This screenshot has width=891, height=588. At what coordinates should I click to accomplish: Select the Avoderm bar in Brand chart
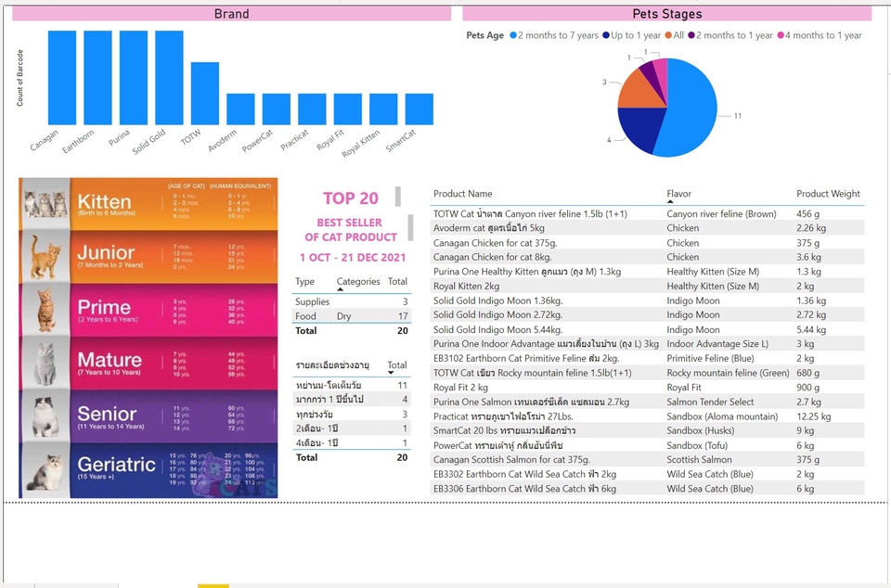241,109
